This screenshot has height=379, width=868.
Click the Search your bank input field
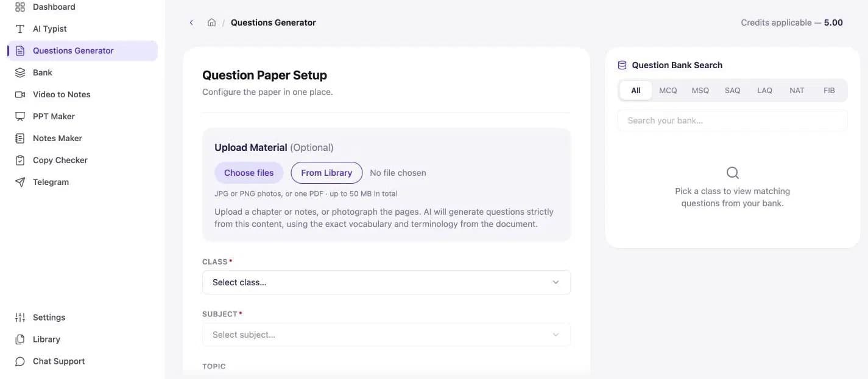(x=733, y=120)
